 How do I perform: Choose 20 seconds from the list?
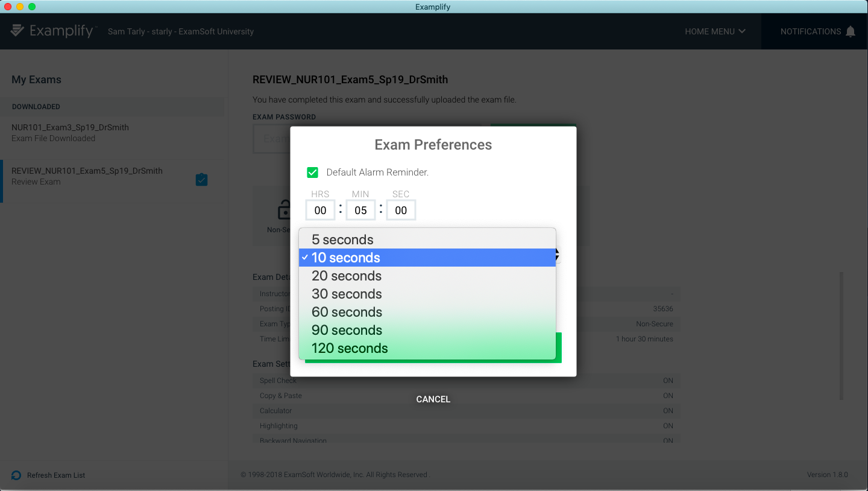click(427, 276)
